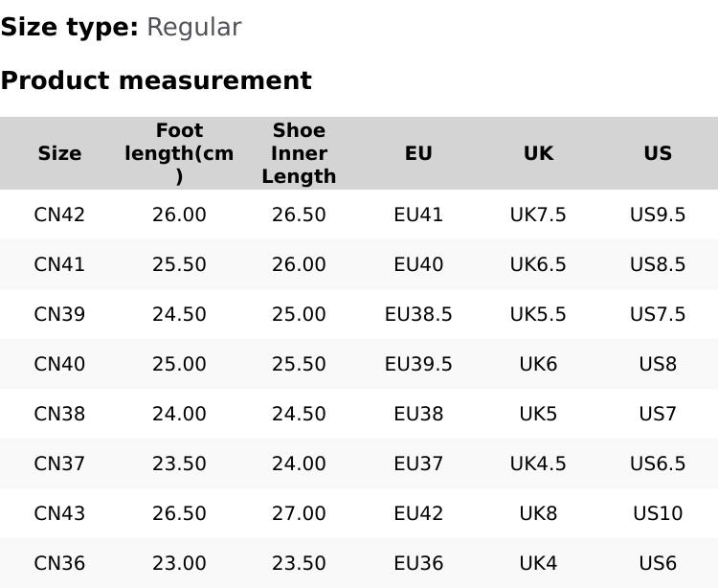
Task: Click the Shoe Inner Length header
Action: (x=299, y=153)
